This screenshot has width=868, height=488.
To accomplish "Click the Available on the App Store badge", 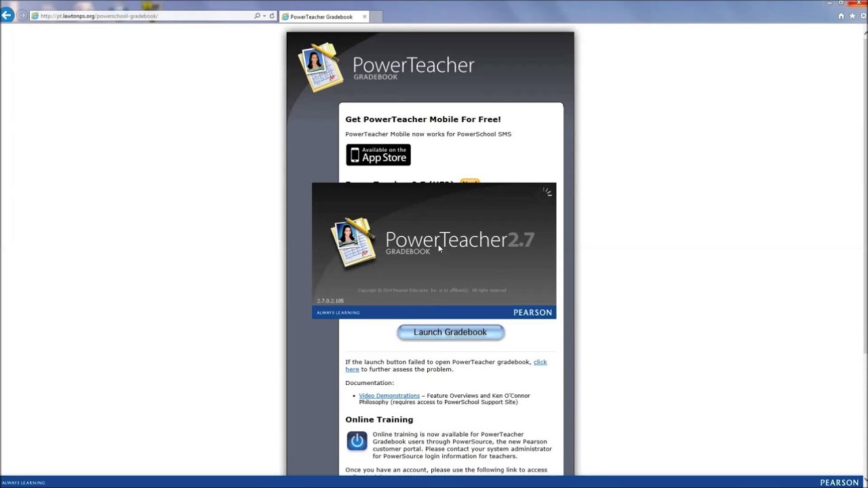I will click(x=378, y=155).
